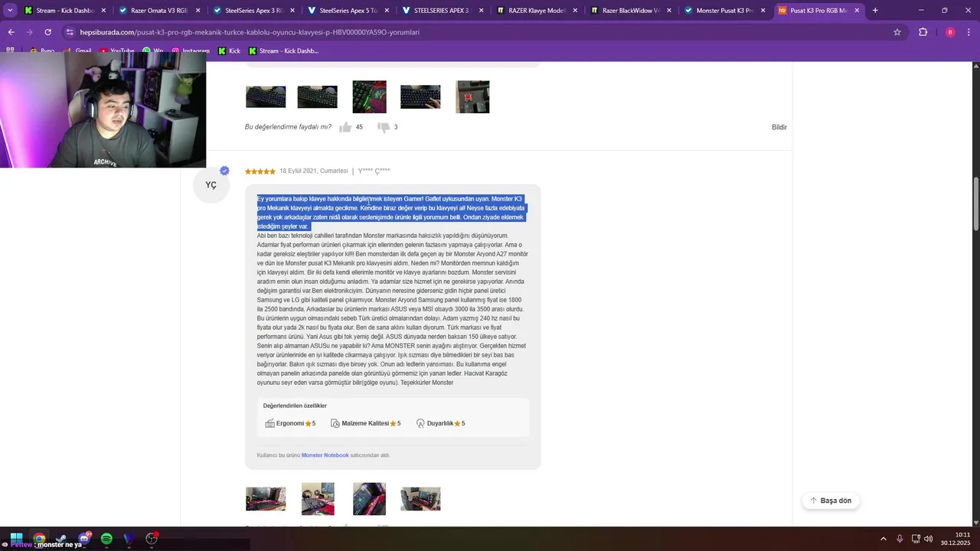Open Chrome from the taskbar

point(39,539)
